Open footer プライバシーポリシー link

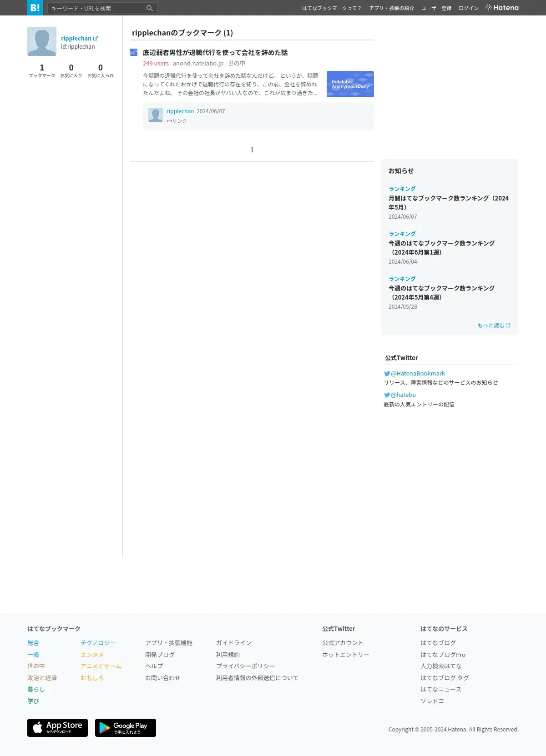(245, 666)
